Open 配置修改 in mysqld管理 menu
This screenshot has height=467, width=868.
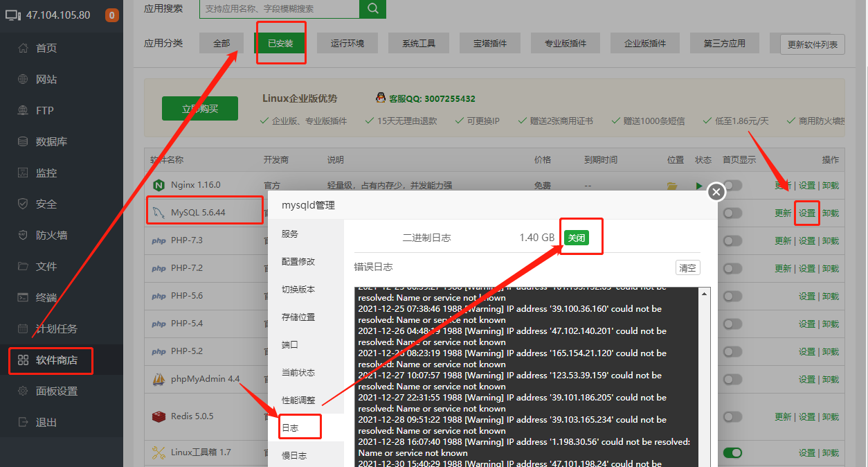[306, 262]
